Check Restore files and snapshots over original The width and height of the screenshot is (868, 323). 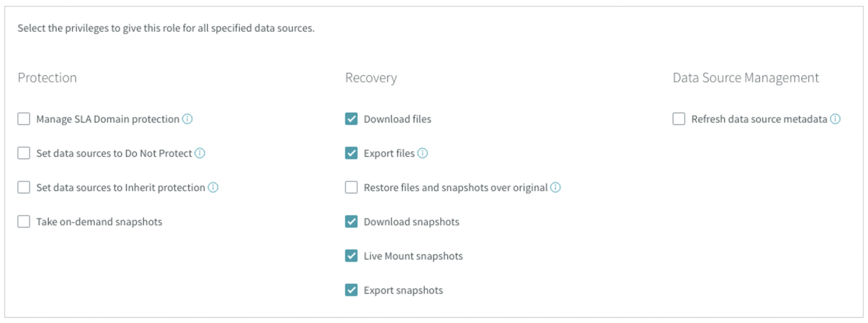click(351, 187)
